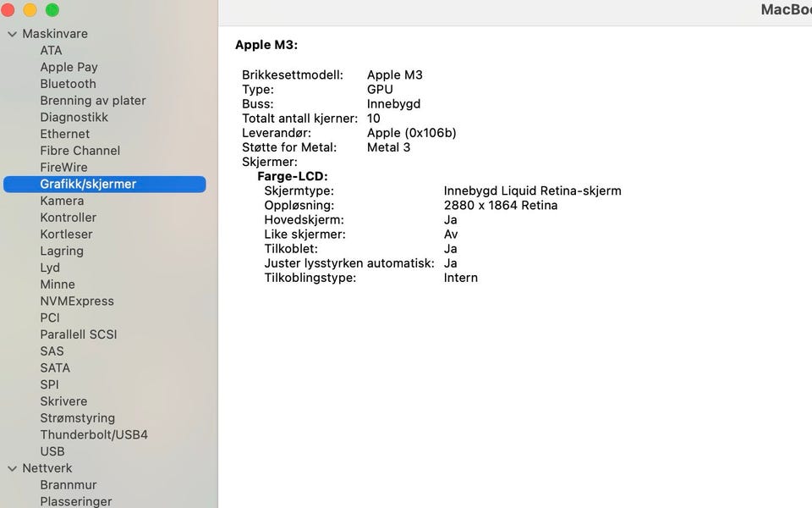Open Brannmur under Nettverk
812x508 pixels.
pos(69,485)
